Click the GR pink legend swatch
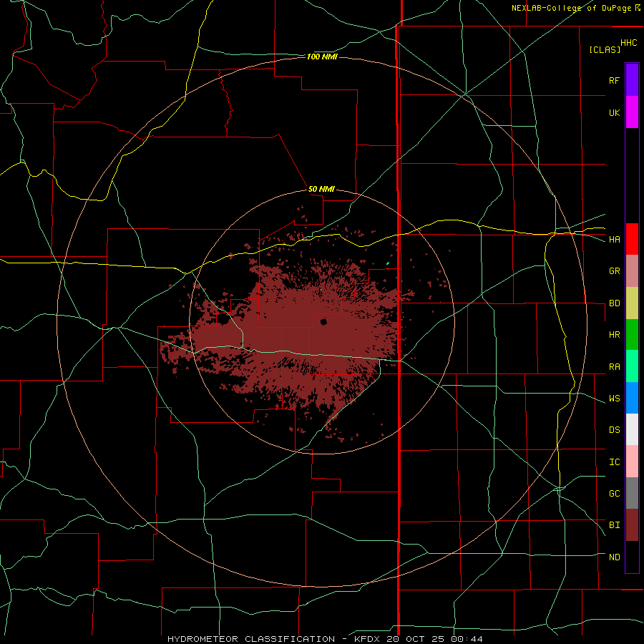This screenshot has height=644, width=644. point(632,271)
